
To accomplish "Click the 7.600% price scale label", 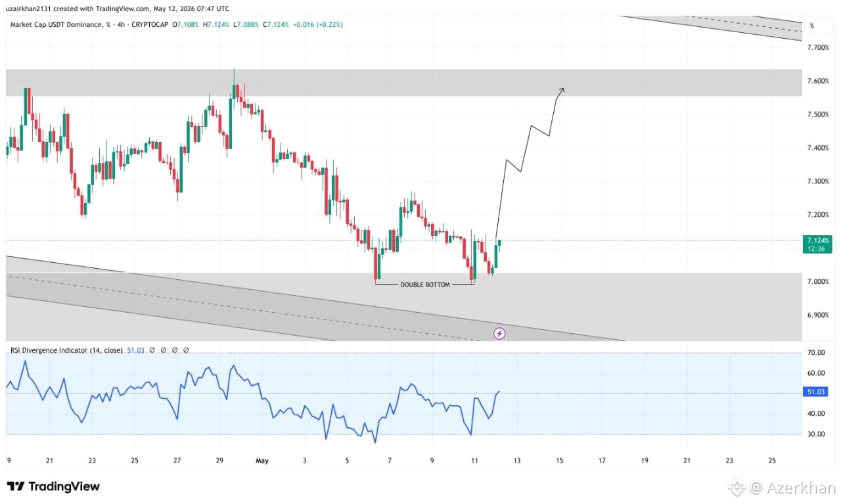I will (x=818, y=81).
